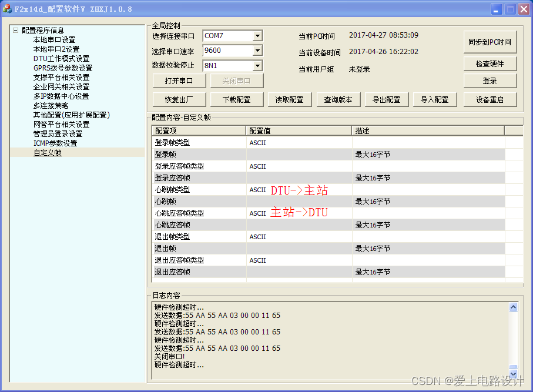Click 读取配置 to read configuration
533x392 pixels.
[x=289, y=99]
